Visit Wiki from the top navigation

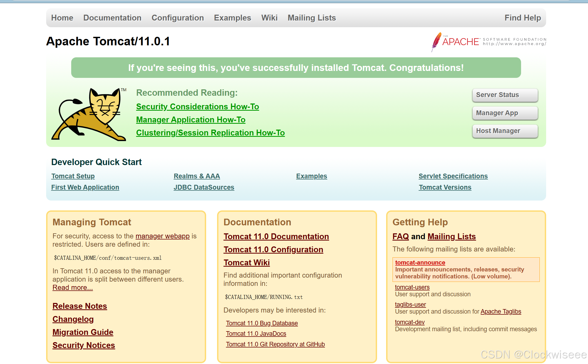[x=269, y=18]
